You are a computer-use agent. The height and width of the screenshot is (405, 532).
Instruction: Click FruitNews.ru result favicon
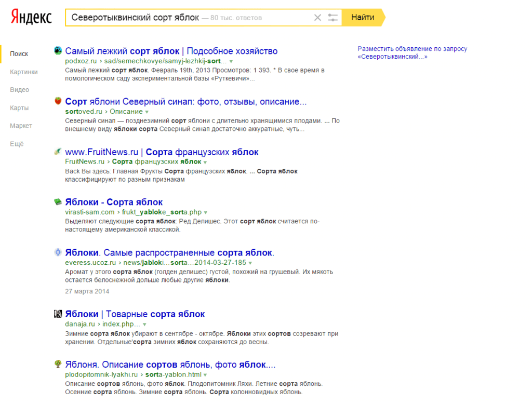click(58, 151)
